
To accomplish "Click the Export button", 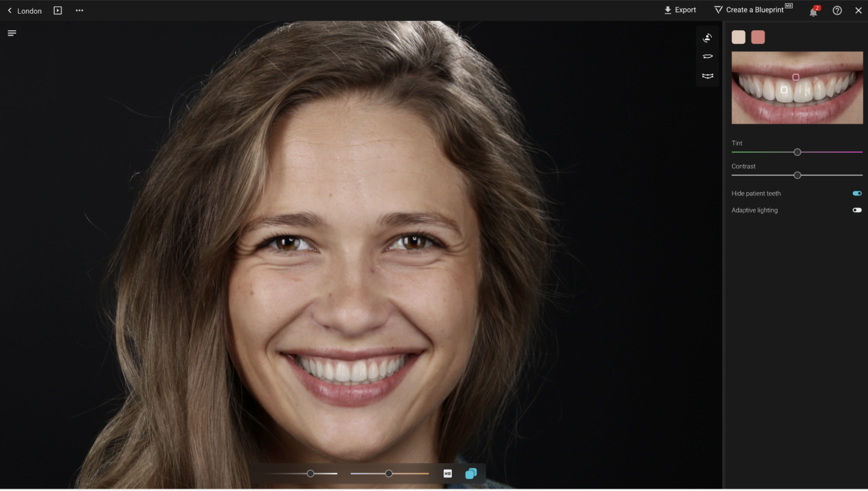I will [680, 10].
